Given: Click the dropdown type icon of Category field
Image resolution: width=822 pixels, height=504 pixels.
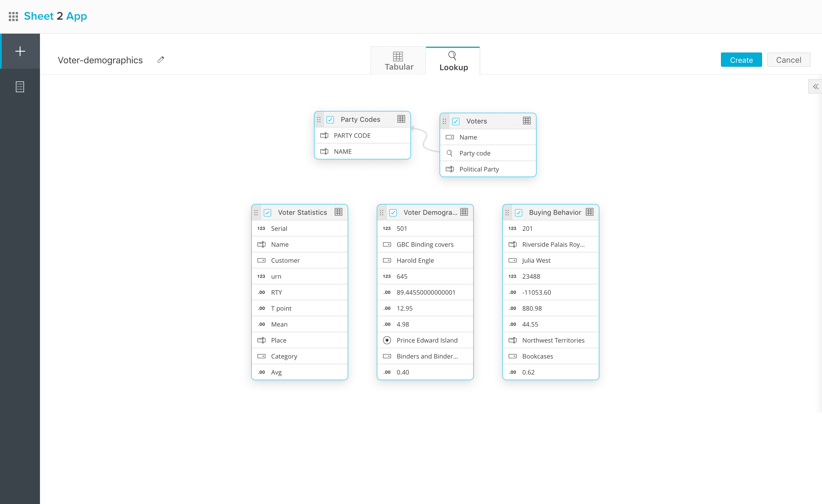Looking at the screenshot, I should [x=261, y=356].
